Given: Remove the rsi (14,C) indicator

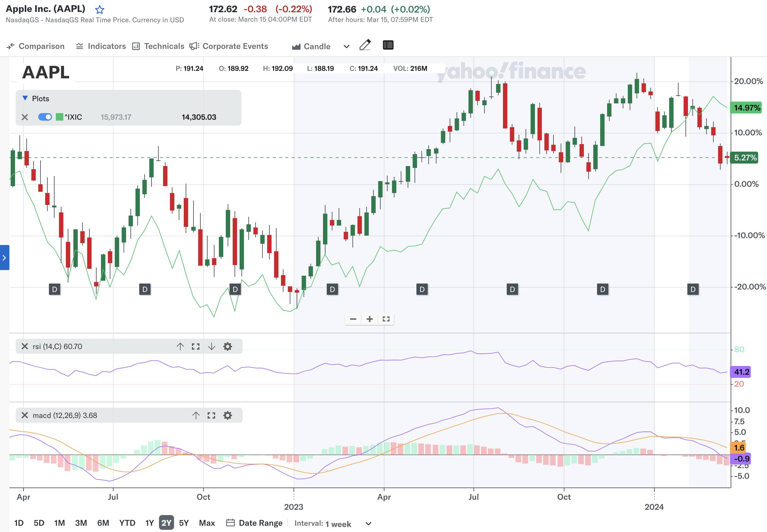Looking at the screenshot, I should click(25, 346).
